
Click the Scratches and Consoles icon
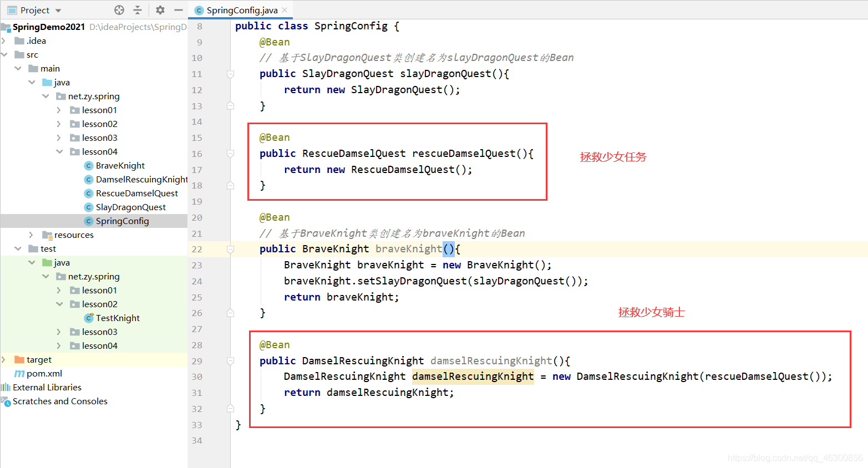[6, 401]
